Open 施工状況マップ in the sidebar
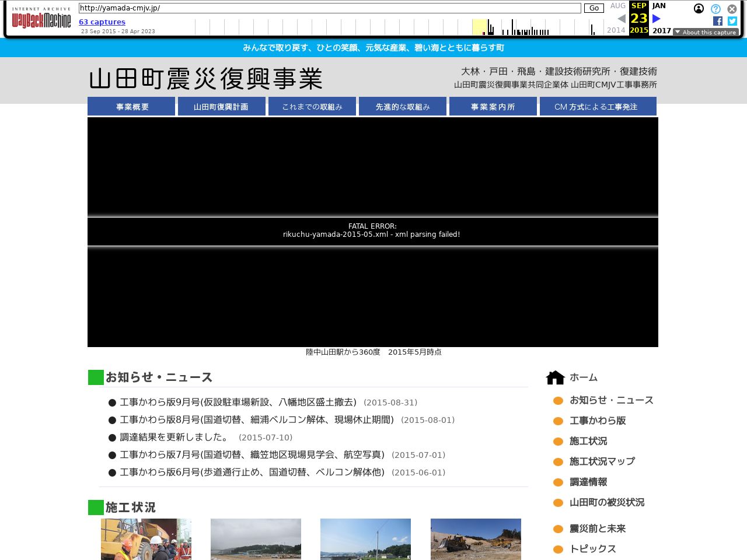This screenshot has width=747, height=560. tap(602, 461)
